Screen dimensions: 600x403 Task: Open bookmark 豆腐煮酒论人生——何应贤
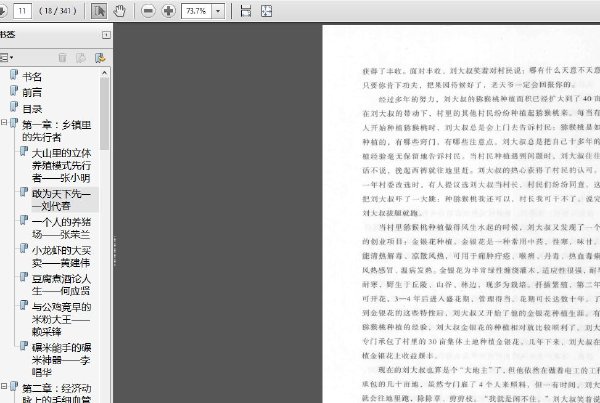[62, 285]
